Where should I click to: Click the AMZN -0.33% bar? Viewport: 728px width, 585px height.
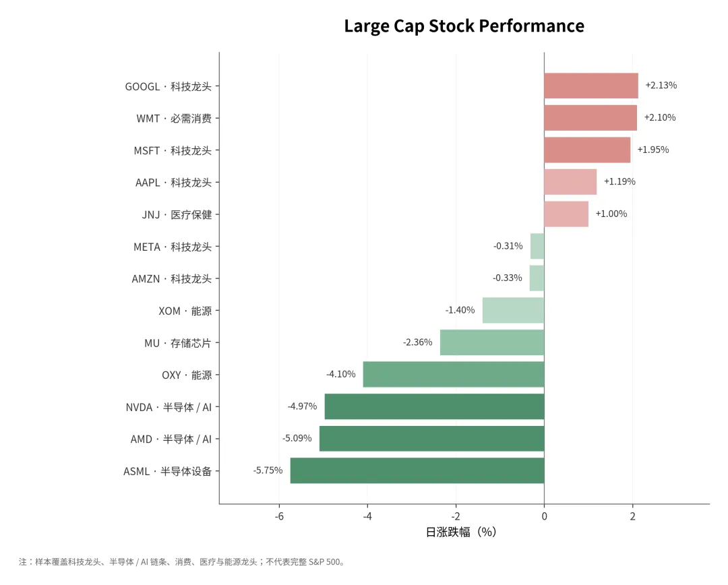click(537, 278)
